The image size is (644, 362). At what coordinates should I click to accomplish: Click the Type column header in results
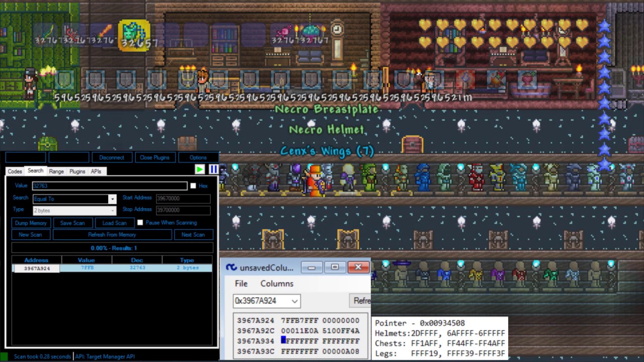click(187, 260)
